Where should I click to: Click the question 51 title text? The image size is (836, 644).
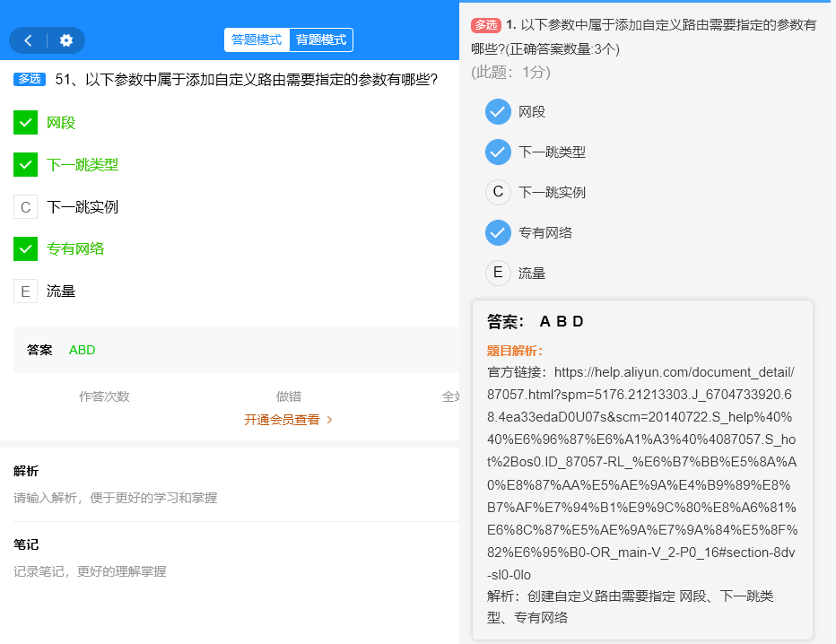click(246, 80)
